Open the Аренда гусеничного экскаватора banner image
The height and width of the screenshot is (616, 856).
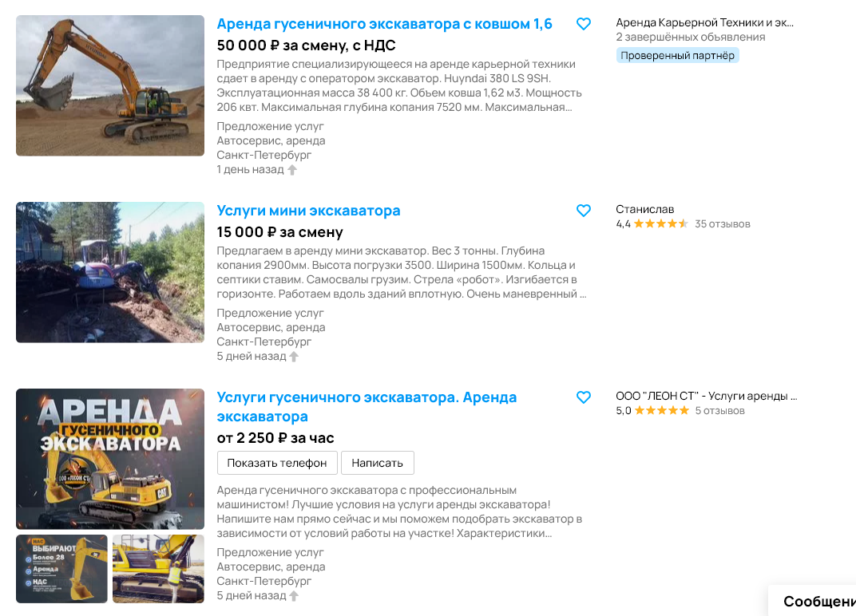(110, 459)
